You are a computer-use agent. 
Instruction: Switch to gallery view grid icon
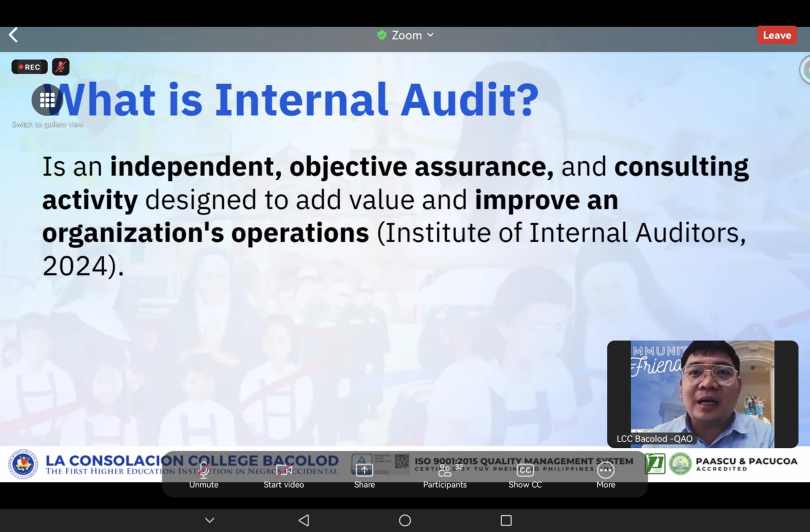47,100
